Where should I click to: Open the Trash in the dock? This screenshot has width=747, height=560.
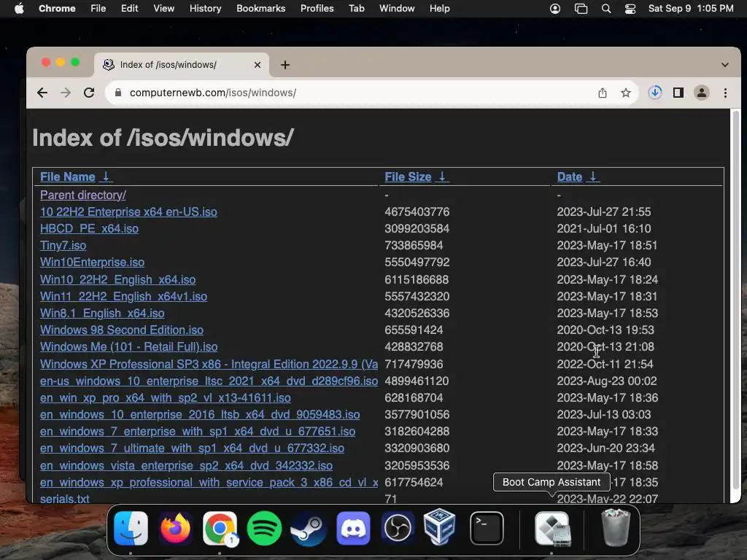(616, 527)
